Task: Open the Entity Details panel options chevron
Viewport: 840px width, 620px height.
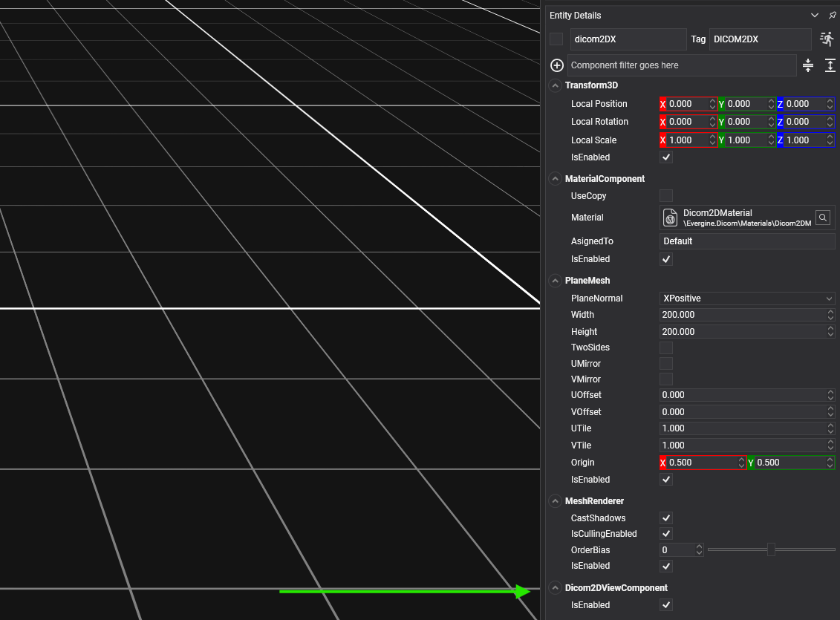Action: click(x=815, y=16)
